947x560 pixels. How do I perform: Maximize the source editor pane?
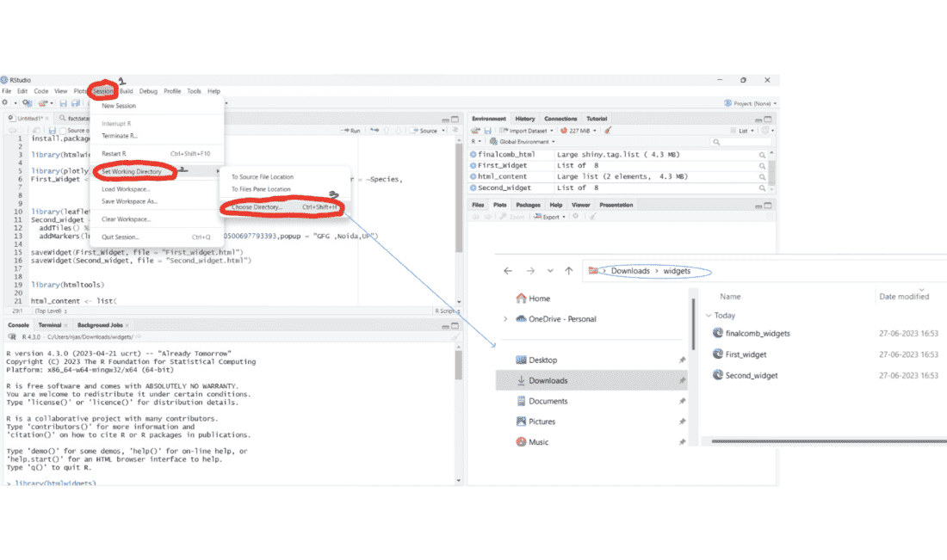pos(455,120)
